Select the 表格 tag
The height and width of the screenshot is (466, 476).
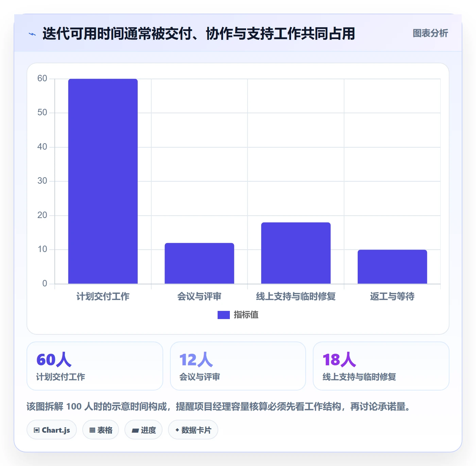point(101,430)
